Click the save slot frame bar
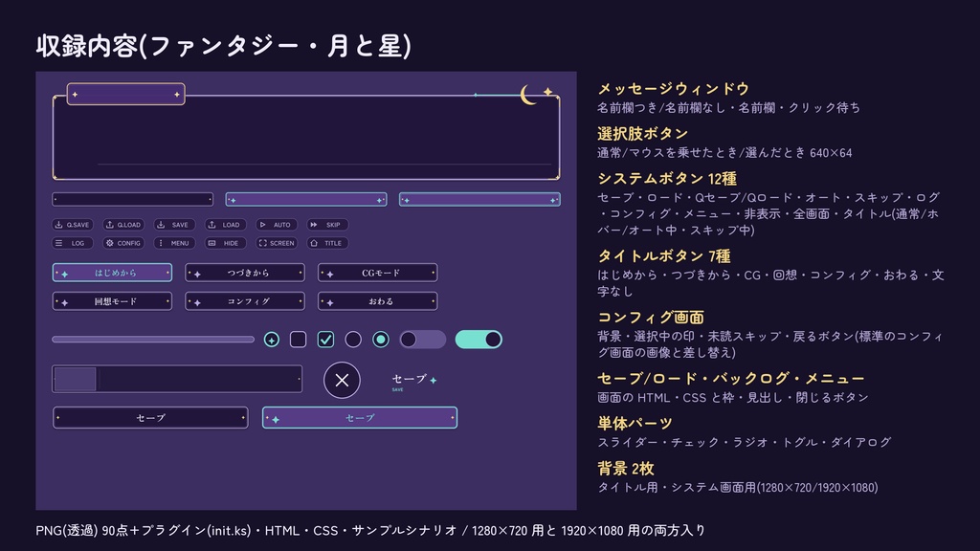The height and width of the screenshot is (551, 980). point(177,379)
